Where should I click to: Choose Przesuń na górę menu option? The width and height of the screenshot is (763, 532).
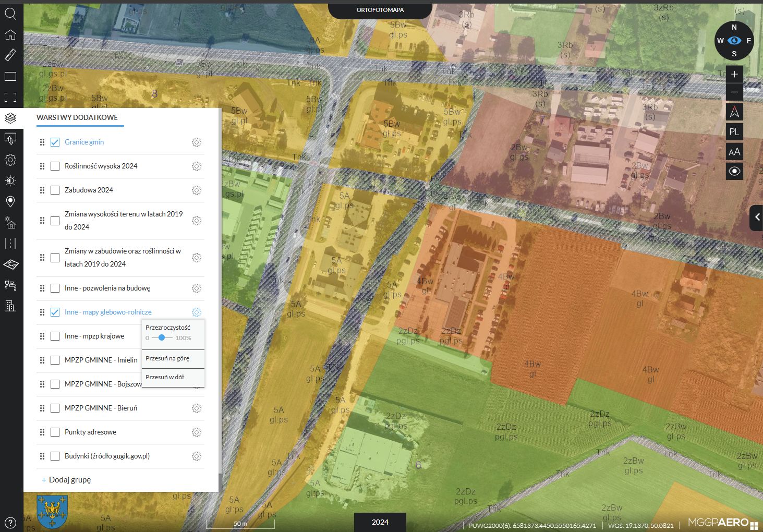coord(167,359)
